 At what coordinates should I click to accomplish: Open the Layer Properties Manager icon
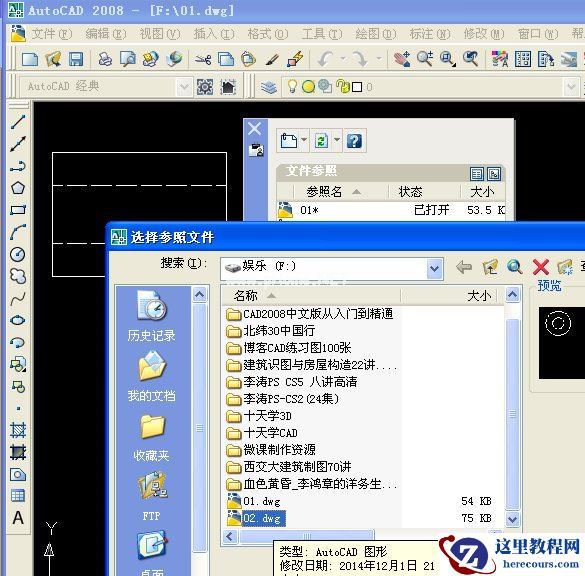(x=269, y=87)
